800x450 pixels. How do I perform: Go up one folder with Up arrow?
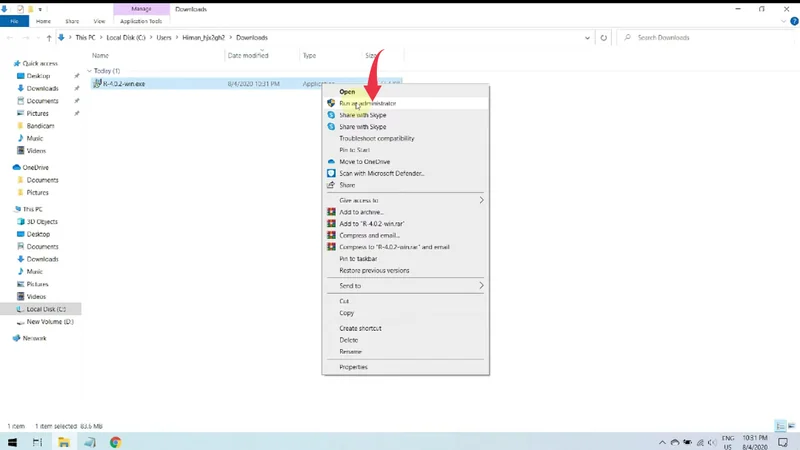tap(49, 38)
